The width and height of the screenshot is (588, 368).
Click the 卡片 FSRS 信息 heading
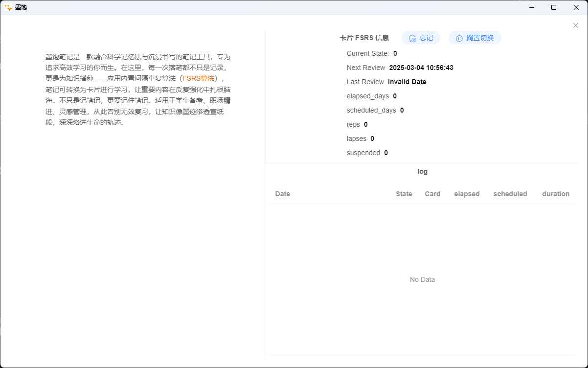364,38
